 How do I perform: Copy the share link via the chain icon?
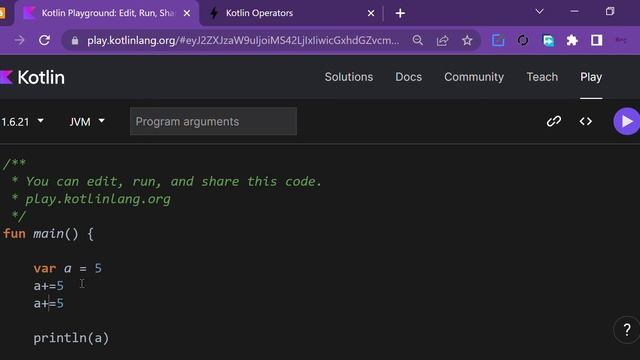point(554,121)
